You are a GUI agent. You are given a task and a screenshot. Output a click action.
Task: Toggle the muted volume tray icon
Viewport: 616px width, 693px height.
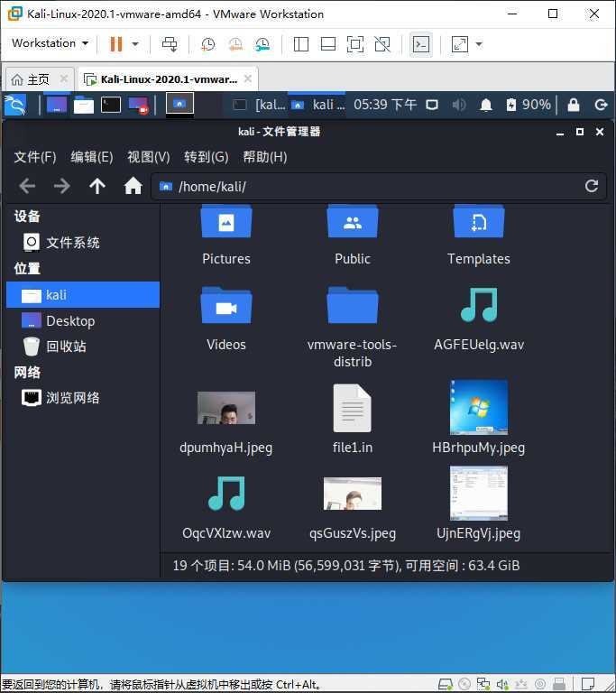coord(459,105)
